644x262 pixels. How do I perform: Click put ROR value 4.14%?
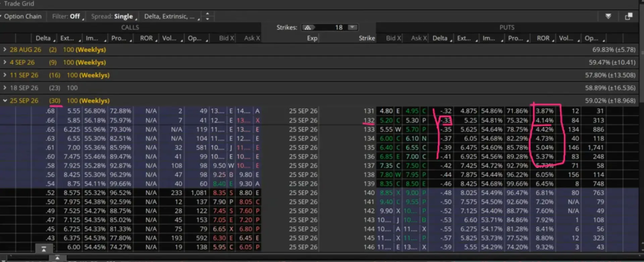(x=544, y=120)
